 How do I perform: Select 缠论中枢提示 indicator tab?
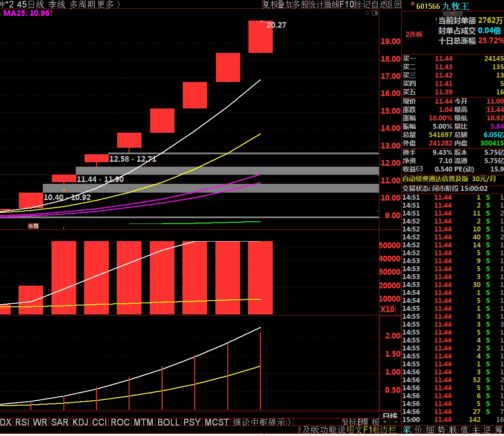pos(259,422)
